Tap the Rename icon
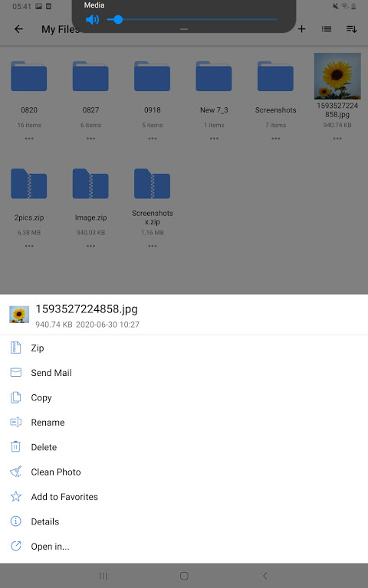368x588 pixels. [15, 423]
